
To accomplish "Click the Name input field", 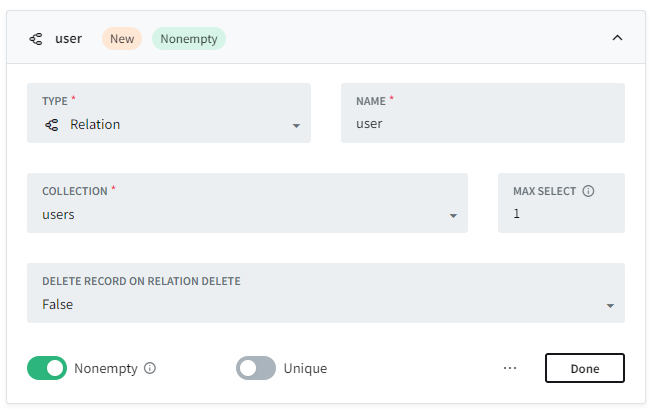I will [482, 124].
